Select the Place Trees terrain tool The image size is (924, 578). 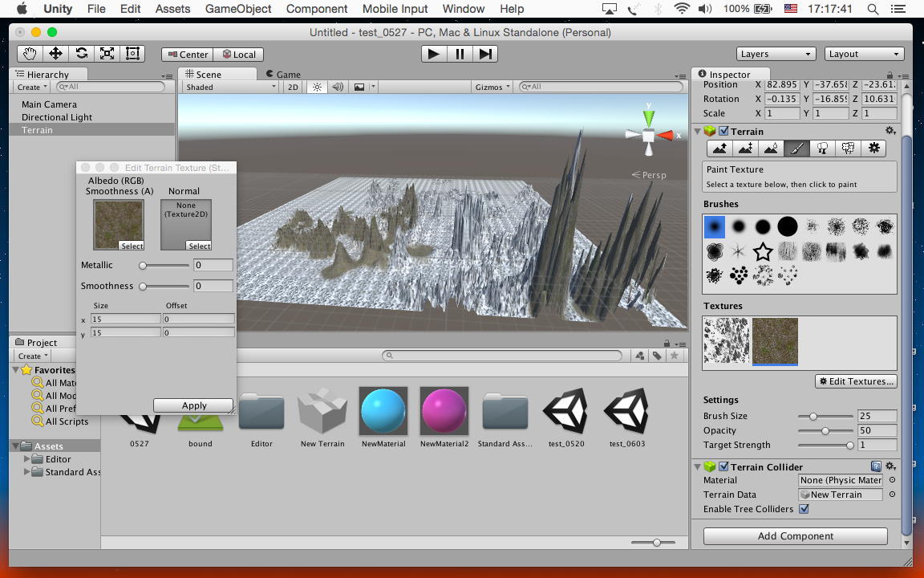(x=822, y=149)
